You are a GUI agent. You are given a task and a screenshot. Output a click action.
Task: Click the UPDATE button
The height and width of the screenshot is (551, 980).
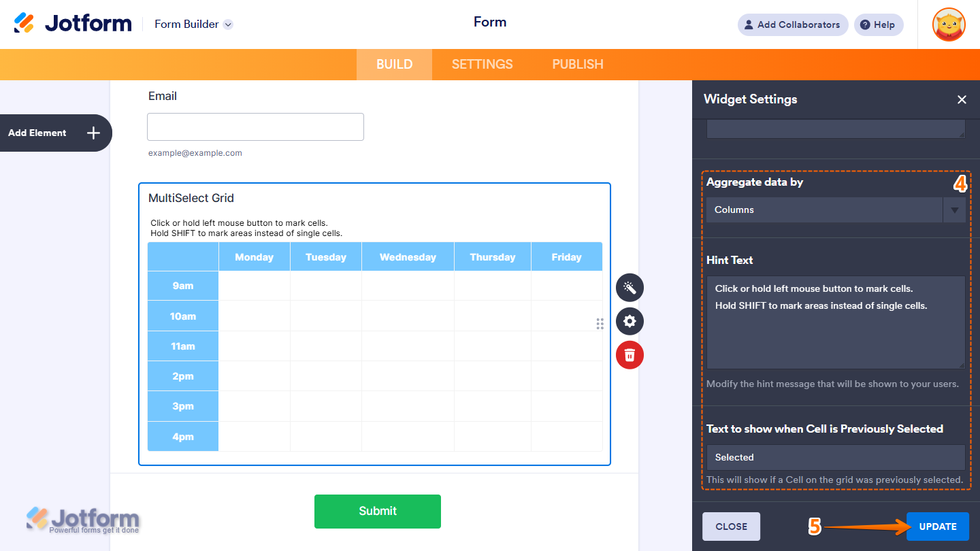coord(937,526)
